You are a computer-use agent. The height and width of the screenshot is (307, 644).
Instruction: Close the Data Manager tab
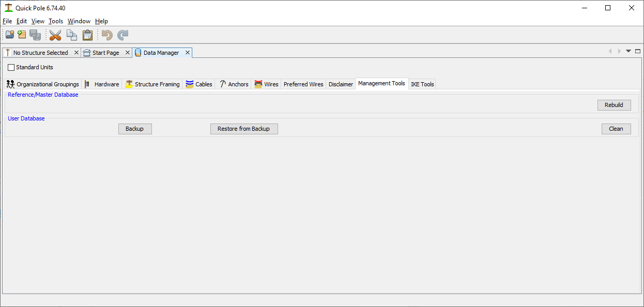(188, 53)
